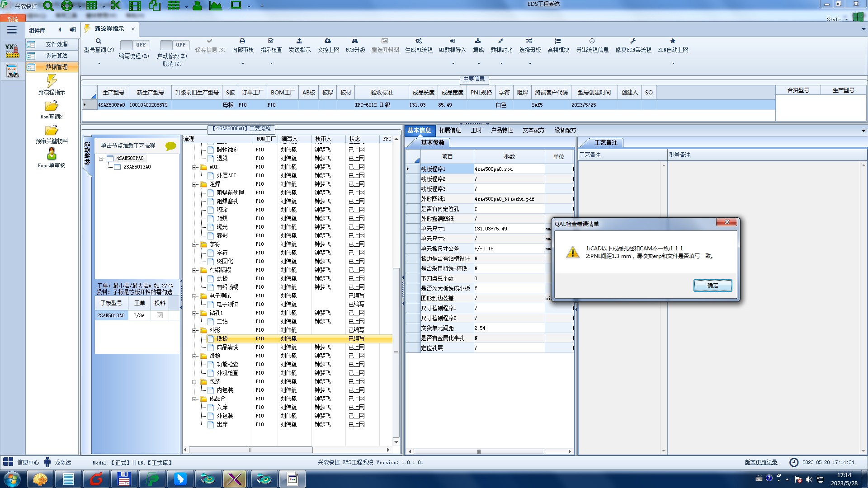868x488 pixels.
Task: Switch to the 拓展信息 tab
Action: point(450,130)
